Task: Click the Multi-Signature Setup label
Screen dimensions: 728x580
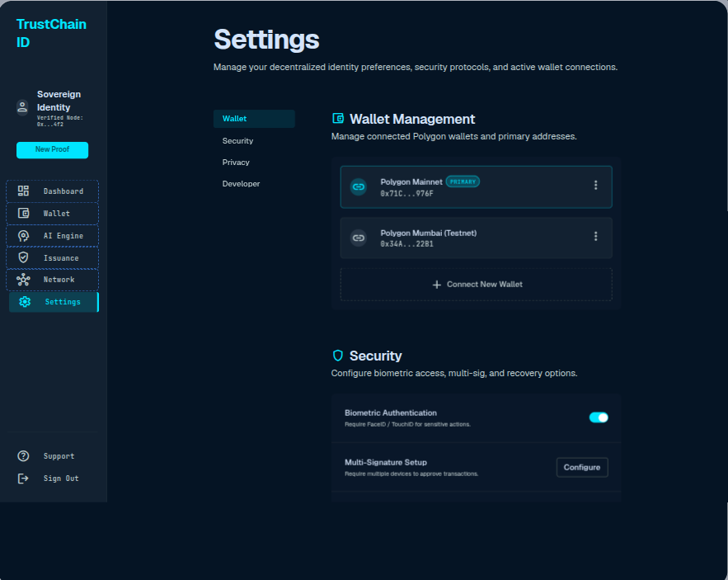Action: click(385, 462)
